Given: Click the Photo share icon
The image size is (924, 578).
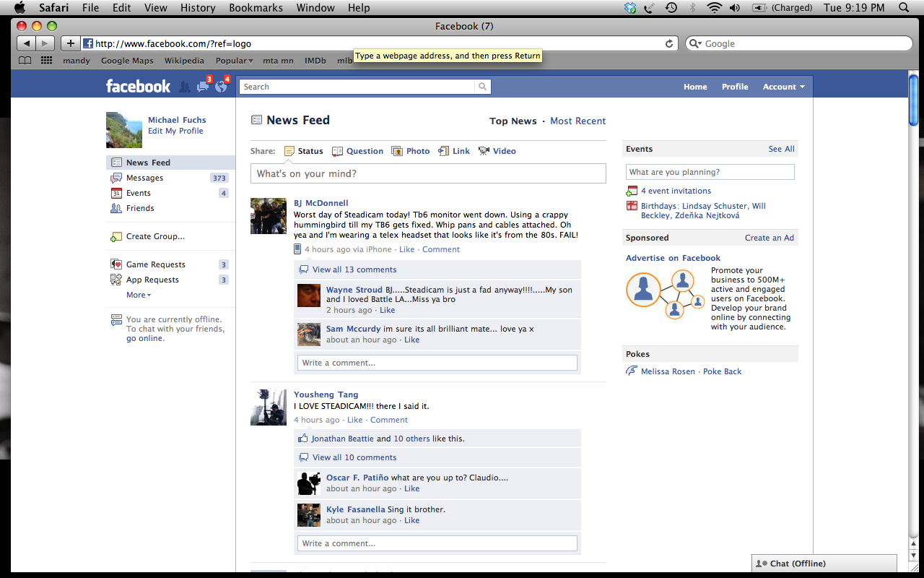Looking at the screenshot, I should pyautogui.click(x=397, y=151).
